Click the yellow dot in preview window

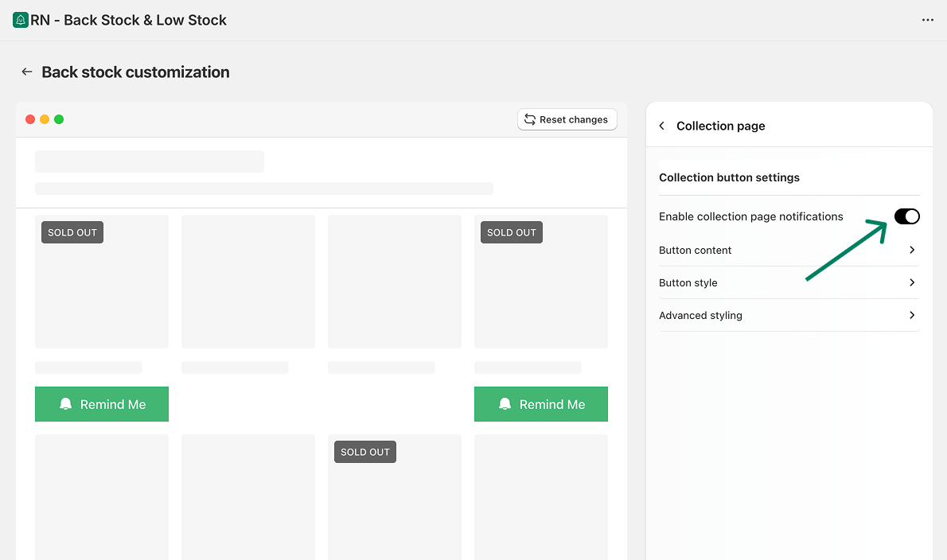coord(45,119)
